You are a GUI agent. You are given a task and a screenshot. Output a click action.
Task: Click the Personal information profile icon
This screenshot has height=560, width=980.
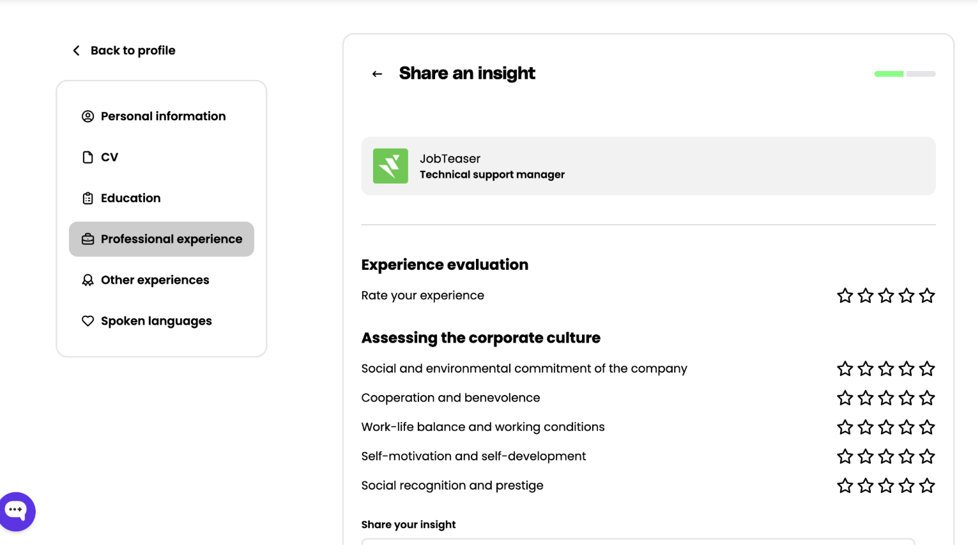pos(88,116)
